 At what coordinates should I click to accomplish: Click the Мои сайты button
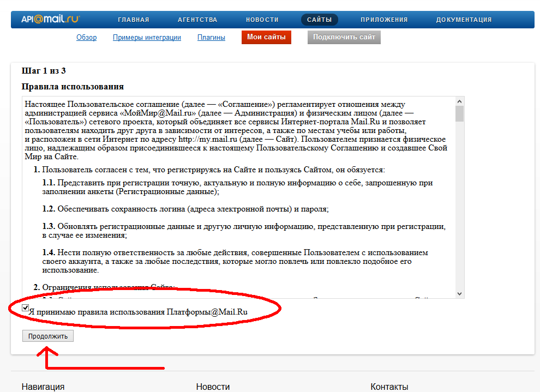[266, 37]
